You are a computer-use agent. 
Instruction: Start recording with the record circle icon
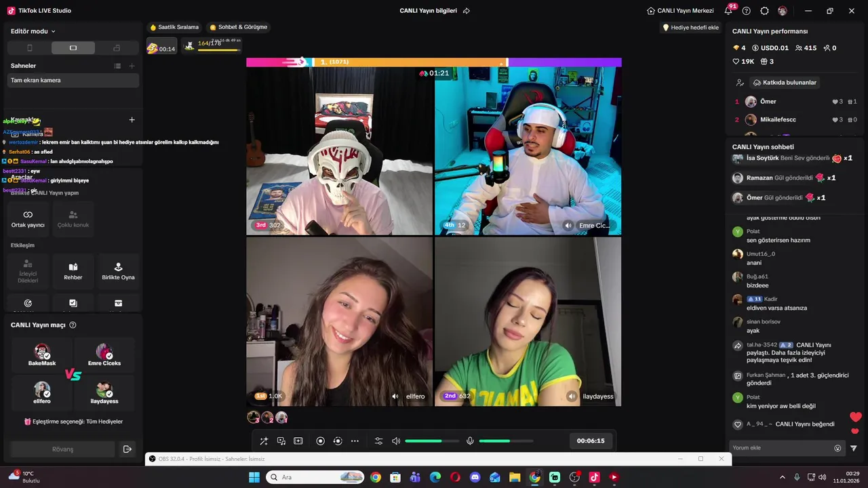(x=321, y=441)
